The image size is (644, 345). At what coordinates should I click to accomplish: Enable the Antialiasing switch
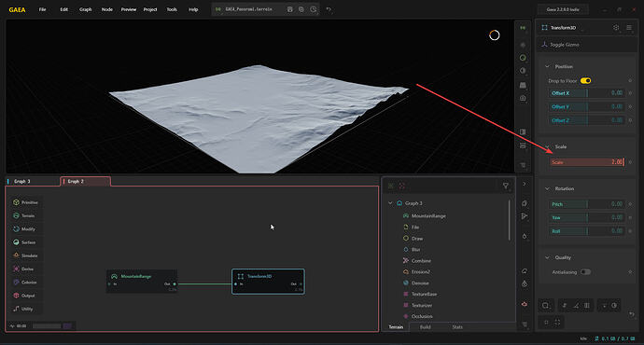click(x=586, y=272)
